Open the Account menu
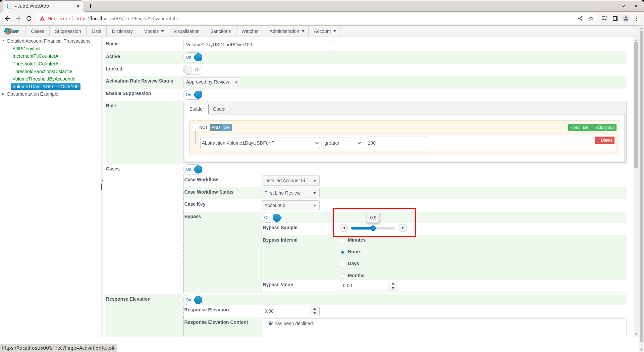644x352 pixels. coord(325,31)
